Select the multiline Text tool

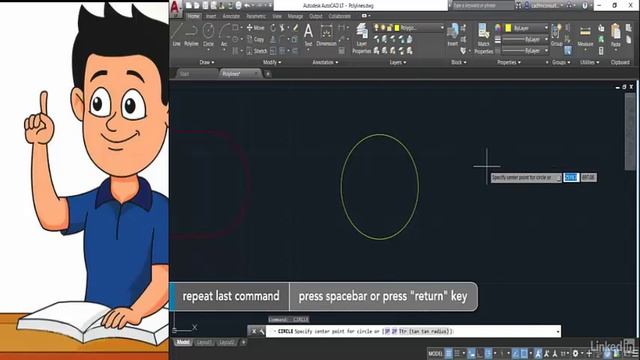[309, 35]
